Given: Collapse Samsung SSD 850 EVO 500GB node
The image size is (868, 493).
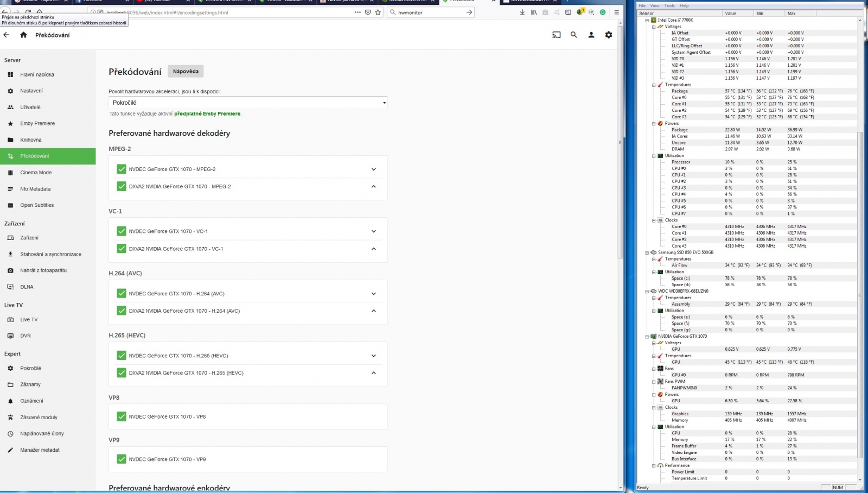Looking at the screenshot, I should tap(647, 252).
